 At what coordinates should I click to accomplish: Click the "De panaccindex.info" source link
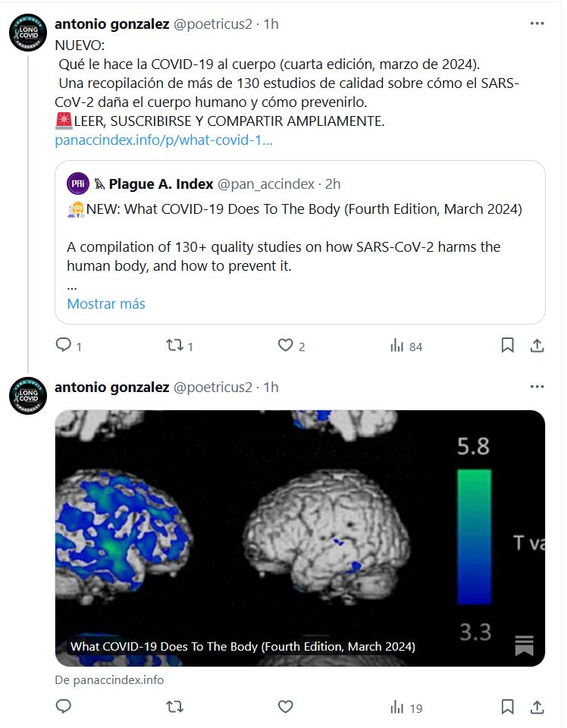109,680
